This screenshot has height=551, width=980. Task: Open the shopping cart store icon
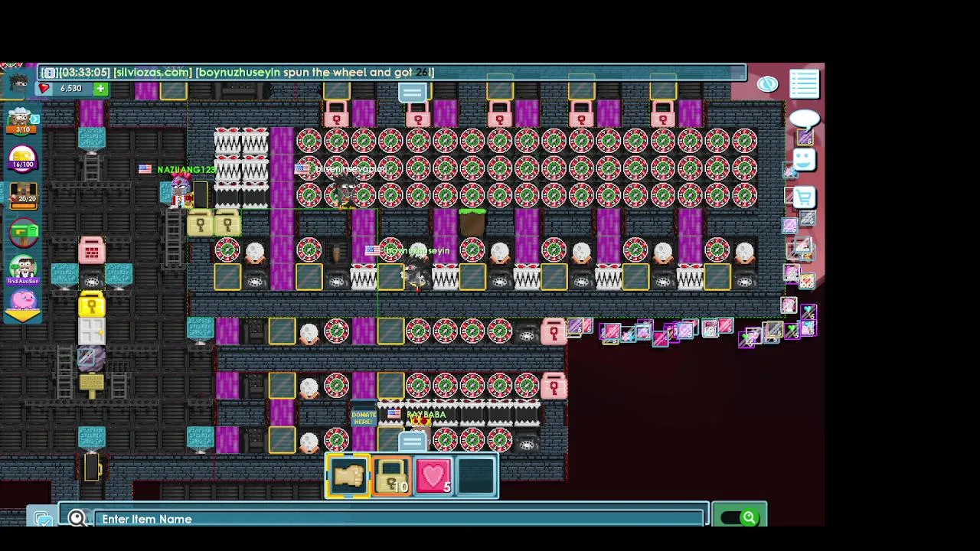(804, 197)
